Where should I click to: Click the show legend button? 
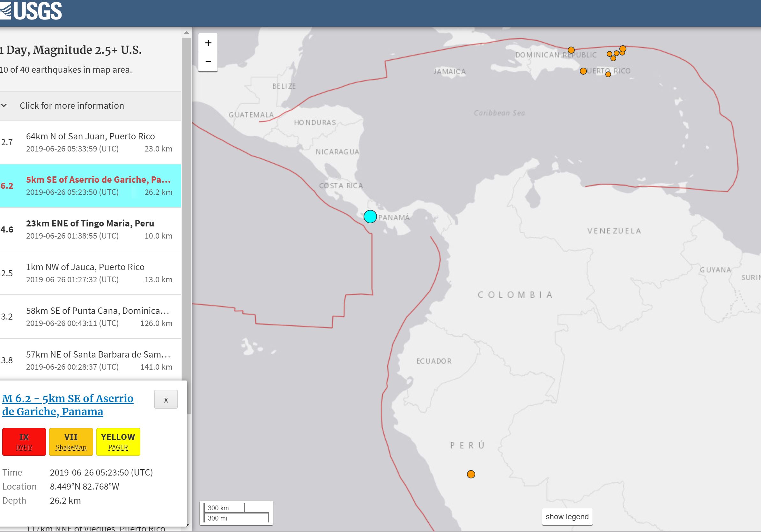click(x=567, y=516)
